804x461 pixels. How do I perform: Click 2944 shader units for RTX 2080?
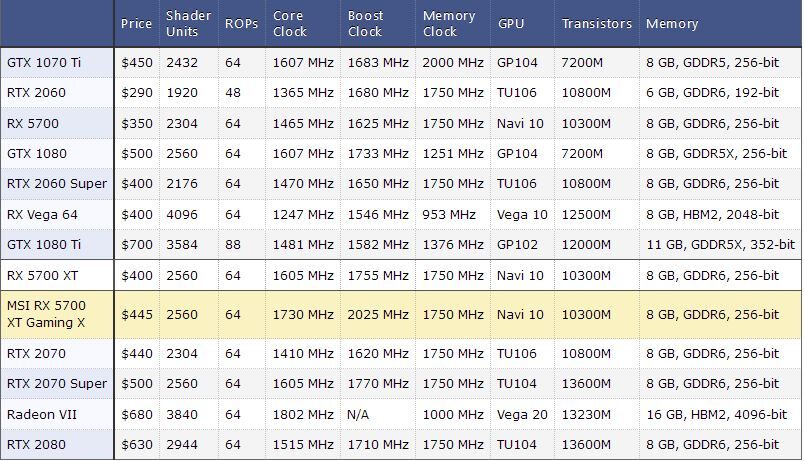pyautogui.click(x=182, y=445)
